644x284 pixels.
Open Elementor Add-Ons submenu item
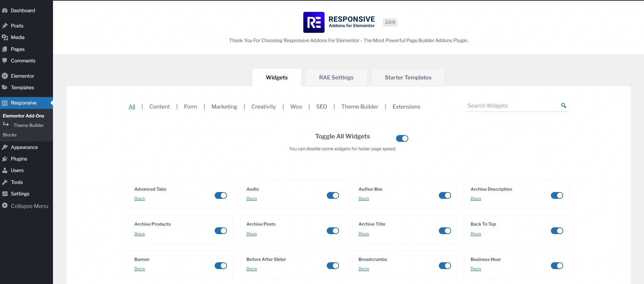tap(23, 116)
